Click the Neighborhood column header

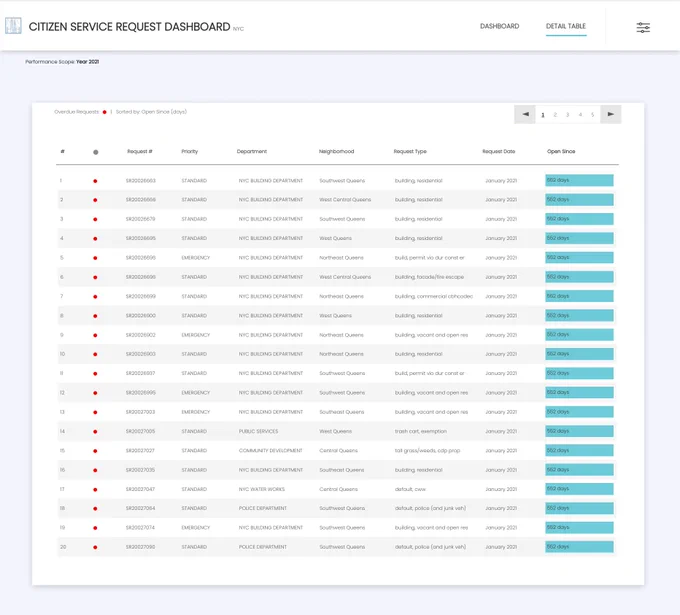click(337, 151)
